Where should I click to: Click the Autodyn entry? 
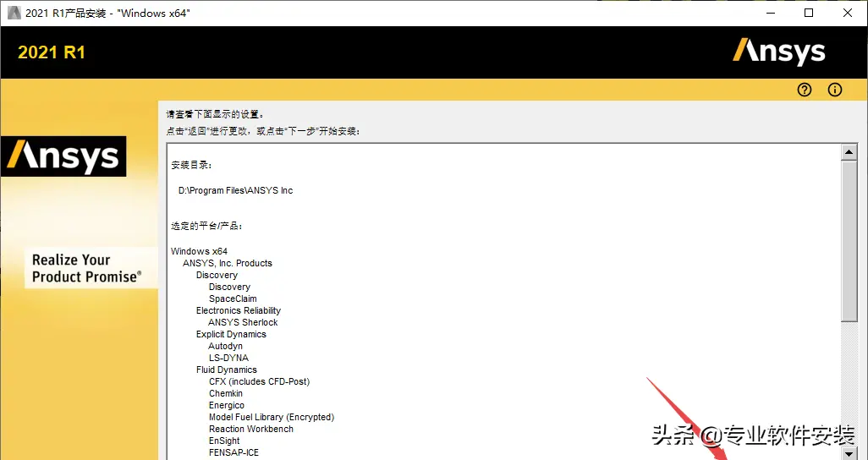(x=225, y=346)
